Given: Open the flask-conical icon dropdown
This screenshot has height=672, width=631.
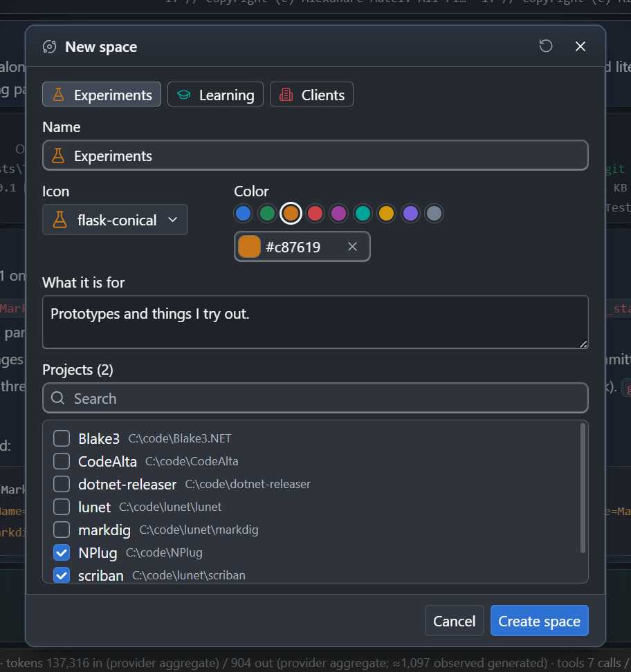Looking at the screenshot, I should (x=115, y=220).
